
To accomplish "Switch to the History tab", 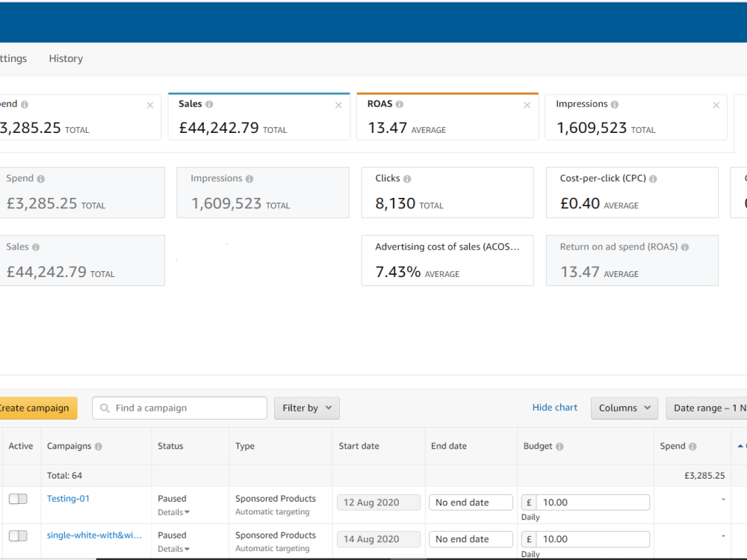I will (66, 58).
